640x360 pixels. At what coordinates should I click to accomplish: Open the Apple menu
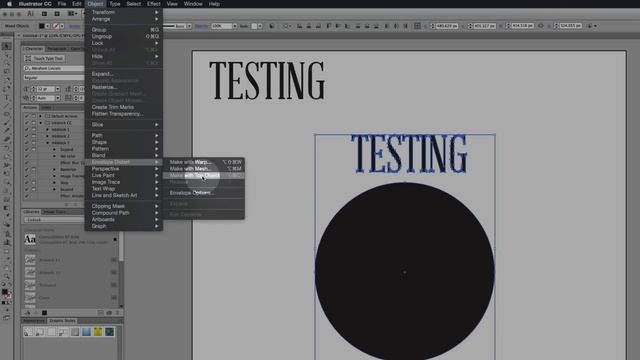pos(9,4)
